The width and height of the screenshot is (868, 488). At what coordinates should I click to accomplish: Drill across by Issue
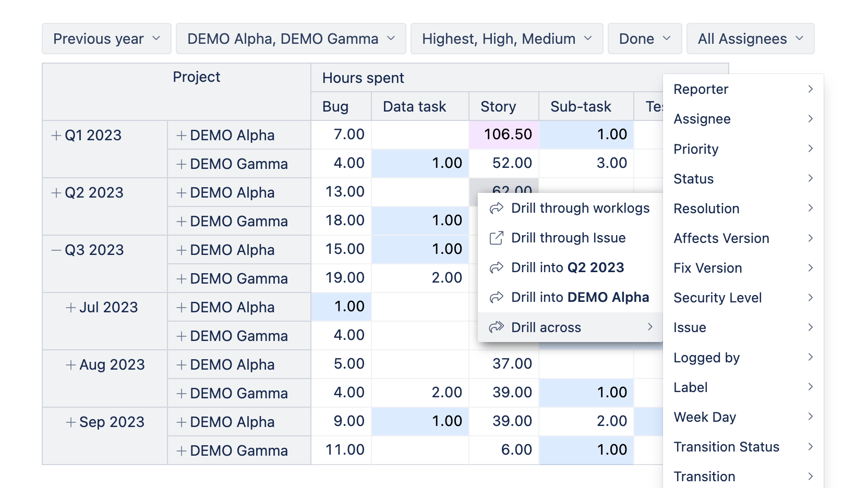pyautogui.click(x=743, y=327)
